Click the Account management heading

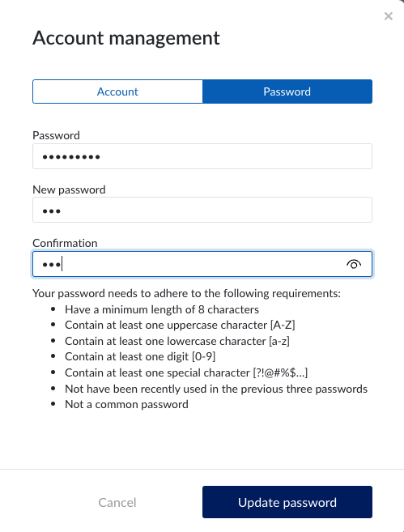tap(126, 38)
